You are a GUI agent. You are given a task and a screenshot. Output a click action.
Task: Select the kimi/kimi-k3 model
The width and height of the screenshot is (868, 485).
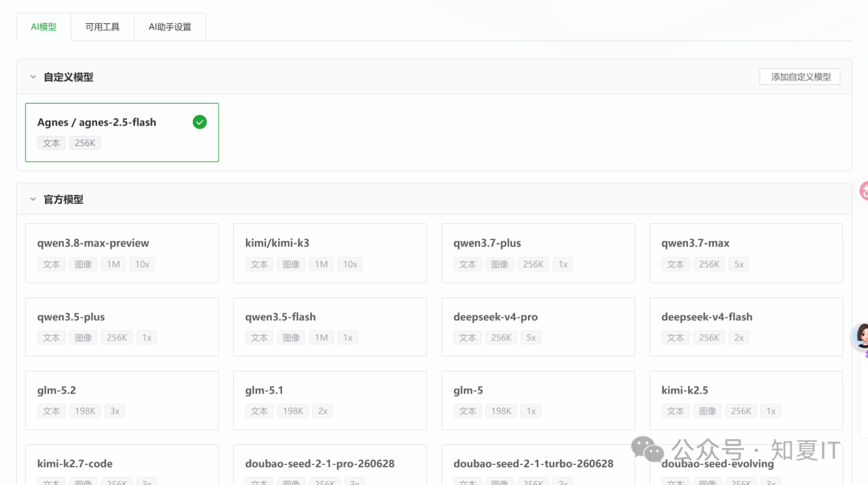tap(330, 253)
